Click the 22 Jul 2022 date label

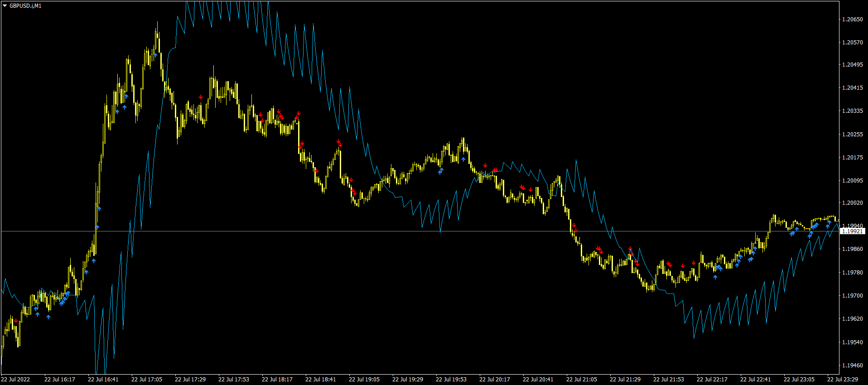click(x=15, y=380)
